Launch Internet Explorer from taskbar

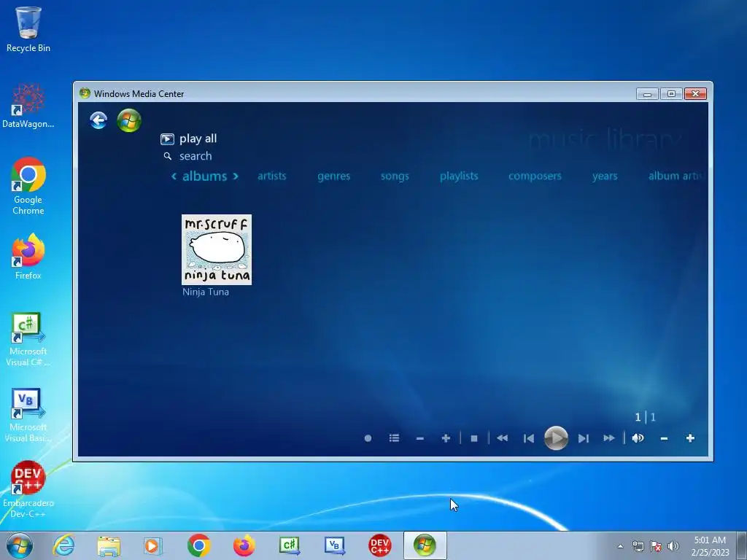[64, 545]
